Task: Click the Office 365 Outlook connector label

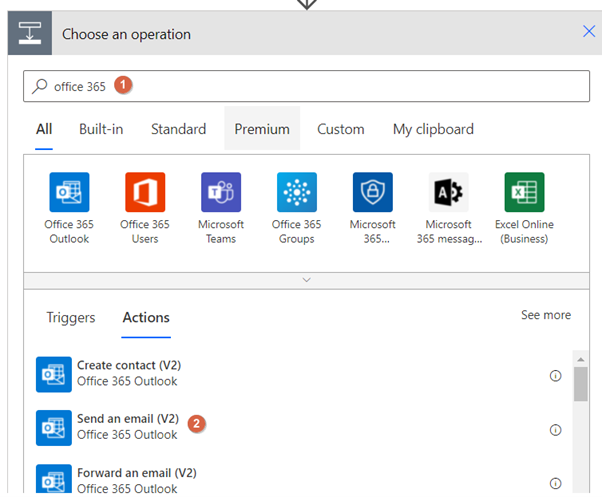Action: click(69, 231)
